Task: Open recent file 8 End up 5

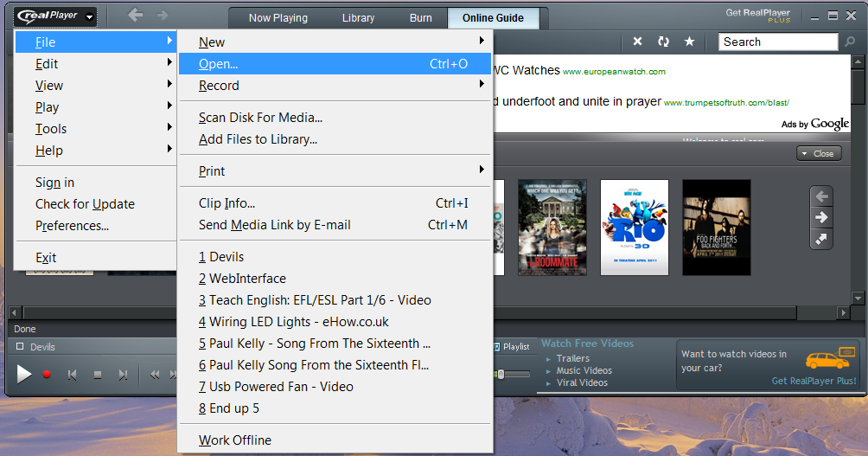Action: pyautogui.click(x=335, y=408)
